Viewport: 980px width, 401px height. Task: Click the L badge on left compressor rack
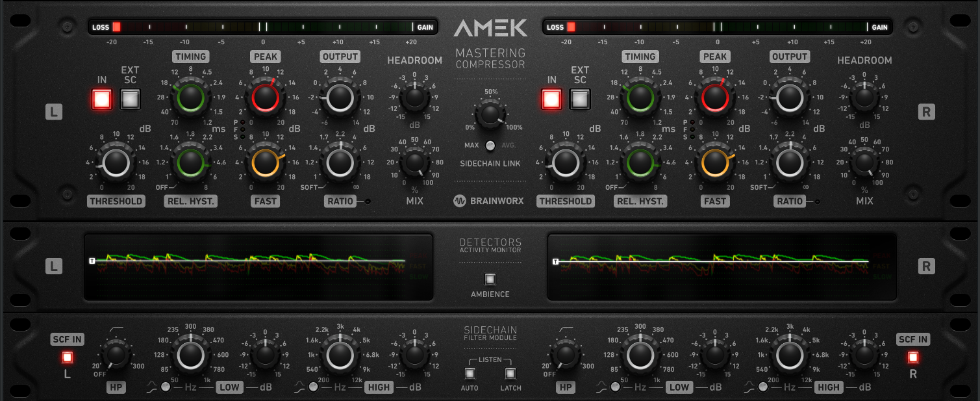pos(54,112)
